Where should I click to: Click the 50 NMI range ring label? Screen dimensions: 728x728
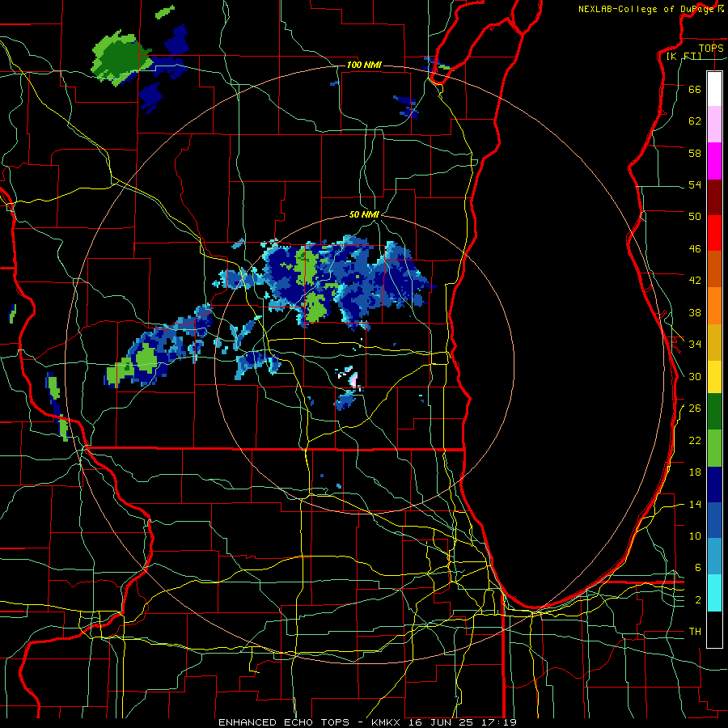364,214
